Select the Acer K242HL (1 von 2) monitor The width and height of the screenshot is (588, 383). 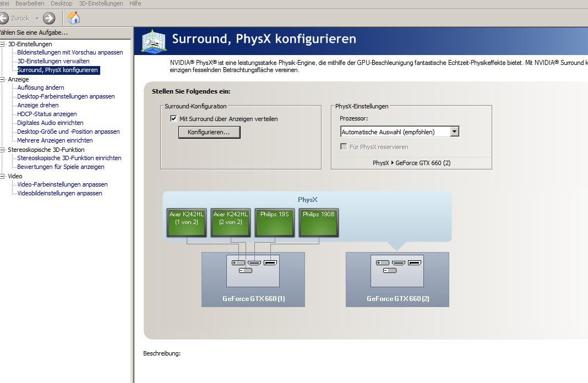point(187,223)
